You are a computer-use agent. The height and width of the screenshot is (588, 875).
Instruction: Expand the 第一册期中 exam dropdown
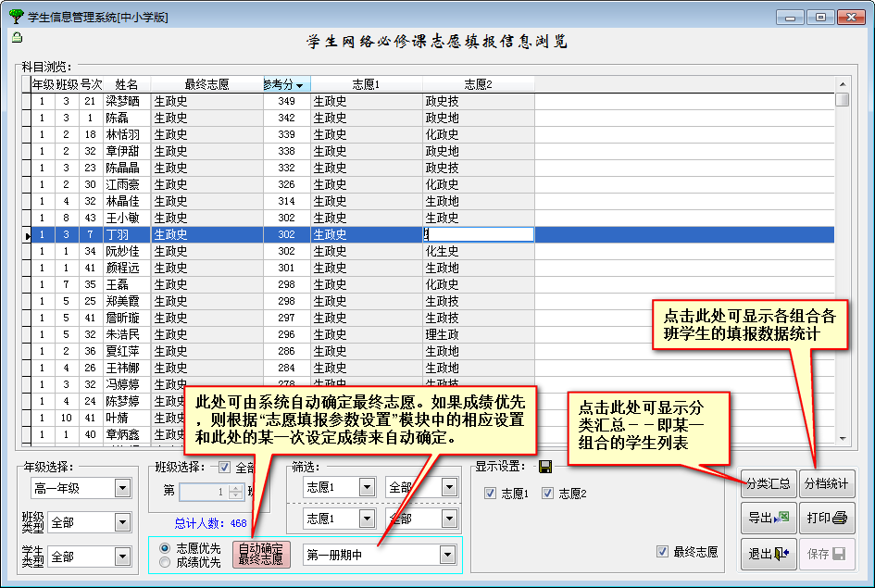(x=448, y=555)
